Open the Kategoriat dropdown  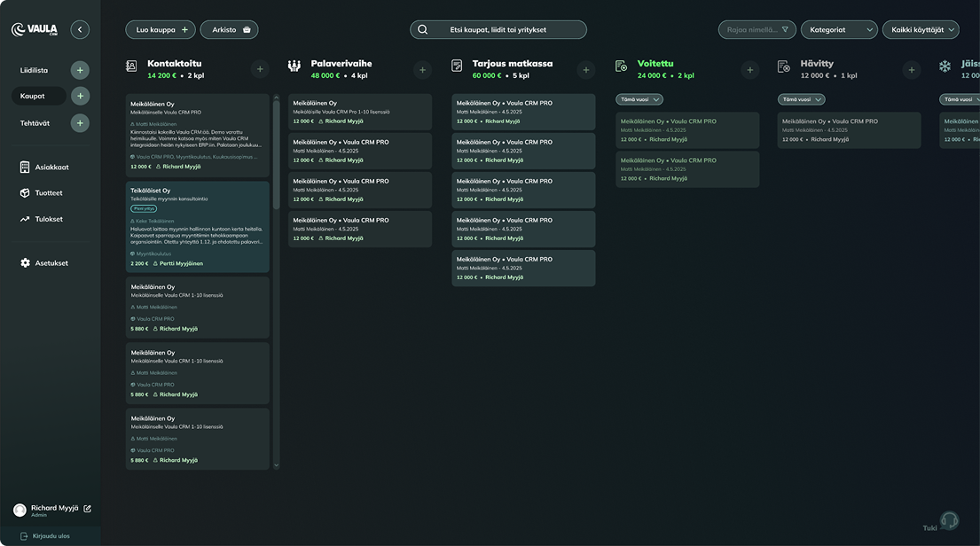point(839,28)
